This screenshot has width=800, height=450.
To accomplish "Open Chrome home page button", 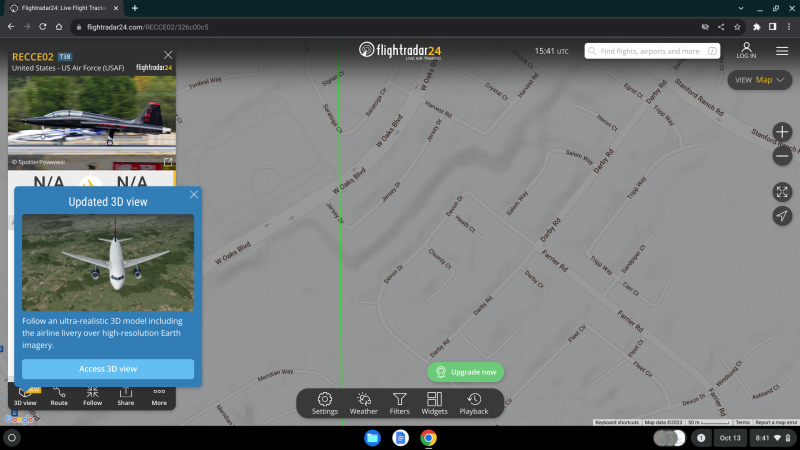I will click(x=59, y=27).
